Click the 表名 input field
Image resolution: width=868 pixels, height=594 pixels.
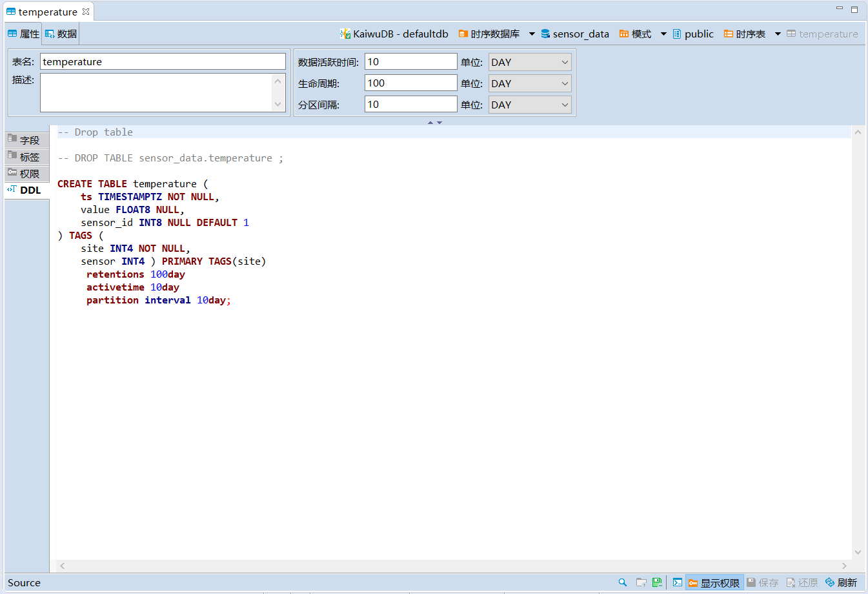tap(163, 62)
